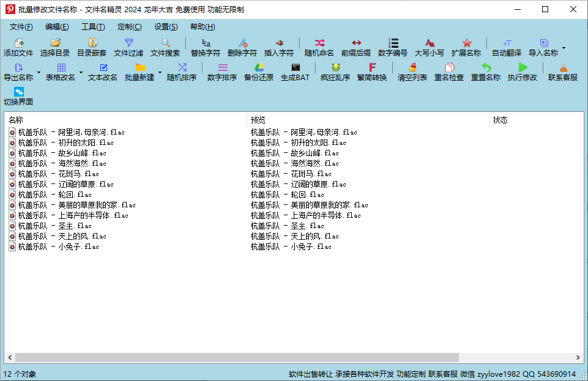Click the 随机命名 random naming icon
This screenshot has width=588, height=381.
coord(319,43)
